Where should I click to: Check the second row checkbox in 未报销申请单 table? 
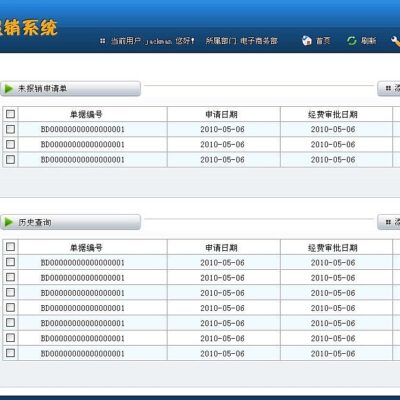point(10,144)
